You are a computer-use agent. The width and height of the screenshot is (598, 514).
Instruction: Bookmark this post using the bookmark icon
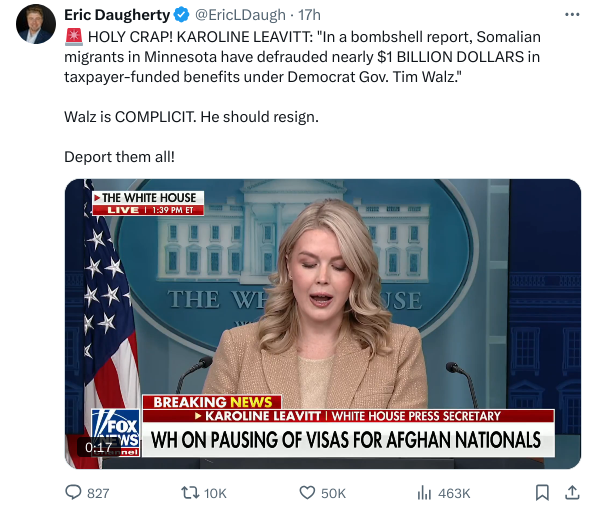coord(542,492)
